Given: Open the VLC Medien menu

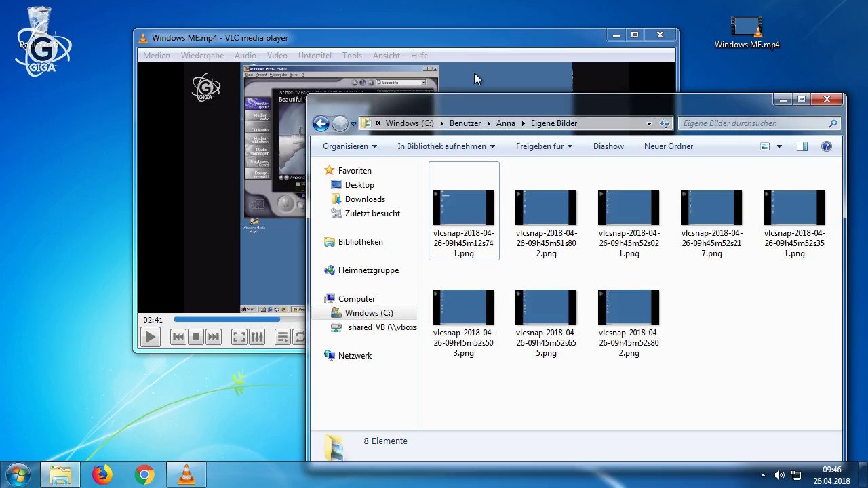Looking at the screenshot, I should [x=157, y=56].
